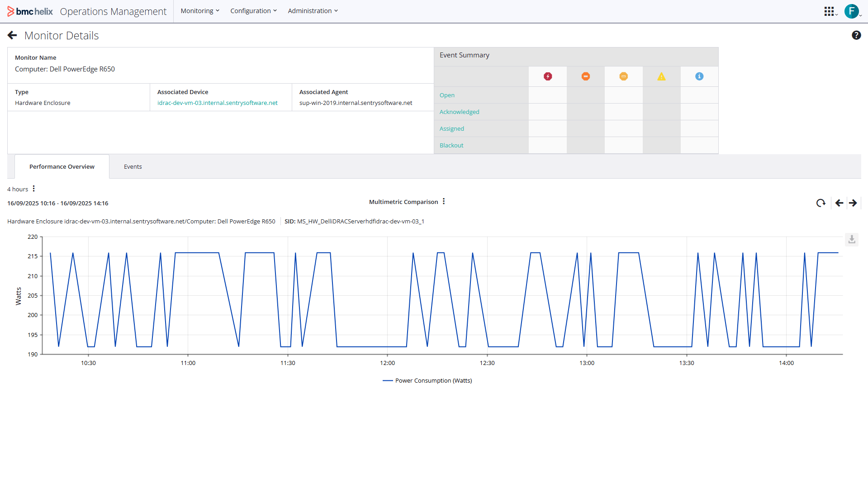Open the help question mark icon
The image size is (868, 488).
pyautogui.click(x=856, y=35)
